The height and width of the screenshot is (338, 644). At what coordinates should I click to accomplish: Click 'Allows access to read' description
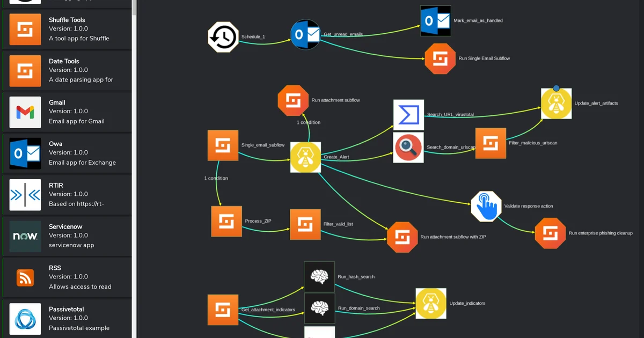pyautogui.click(x=80, y=286)
